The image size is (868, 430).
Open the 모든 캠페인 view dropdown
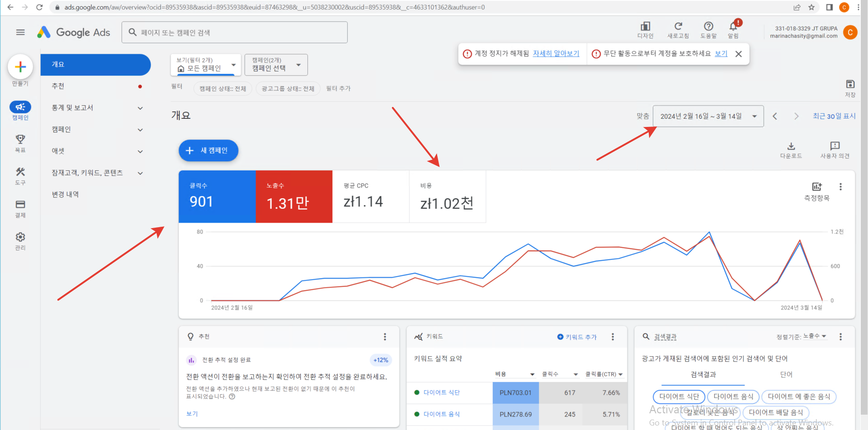[x=206, y=65]
